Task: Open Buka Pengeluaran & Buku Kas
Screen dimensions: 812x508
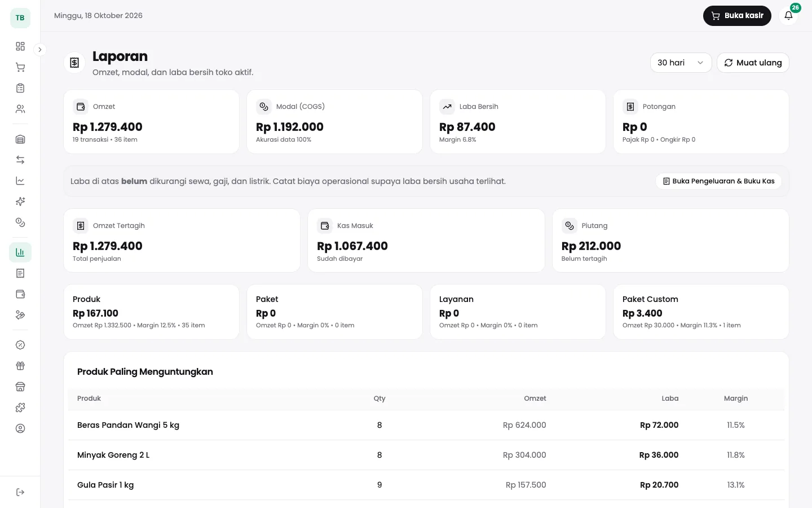Action: tap(718, 181)
